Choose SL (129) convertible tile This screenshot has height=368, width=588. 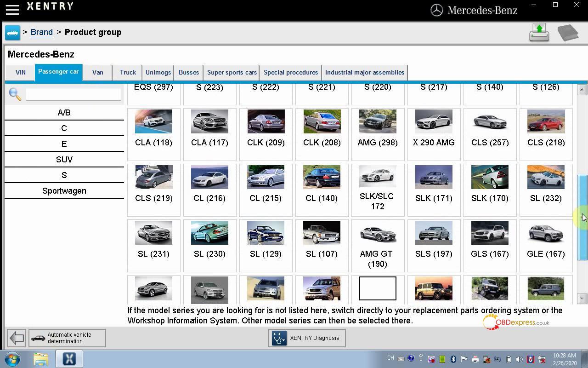pyautogui.click(x=266, y=246)
